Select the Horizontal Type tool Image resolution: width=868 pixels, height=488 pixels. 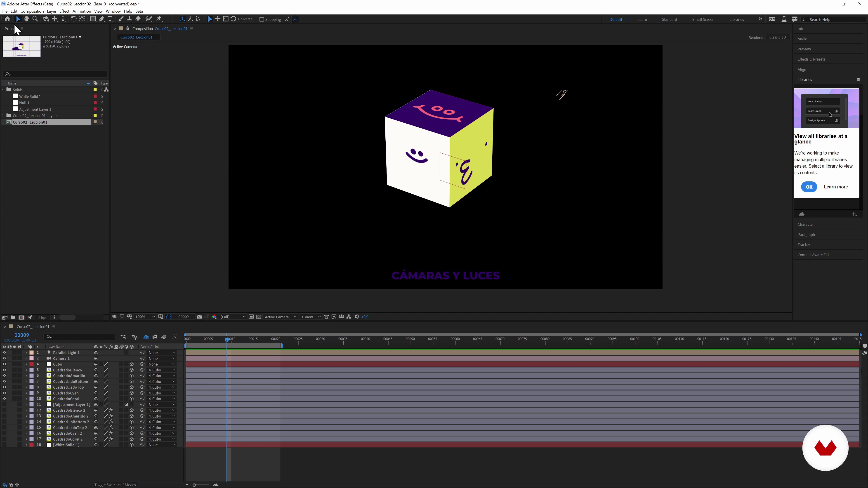pyautogui.click(x=110, y=19)
